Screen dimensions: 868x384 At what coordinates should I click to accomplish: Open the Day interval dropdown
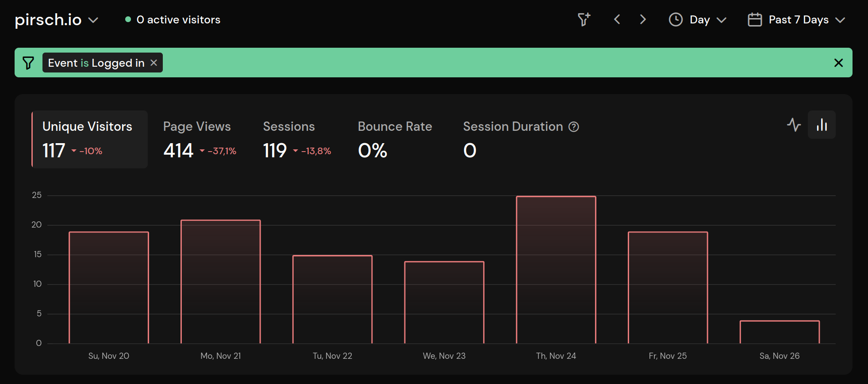pos(698,20)
